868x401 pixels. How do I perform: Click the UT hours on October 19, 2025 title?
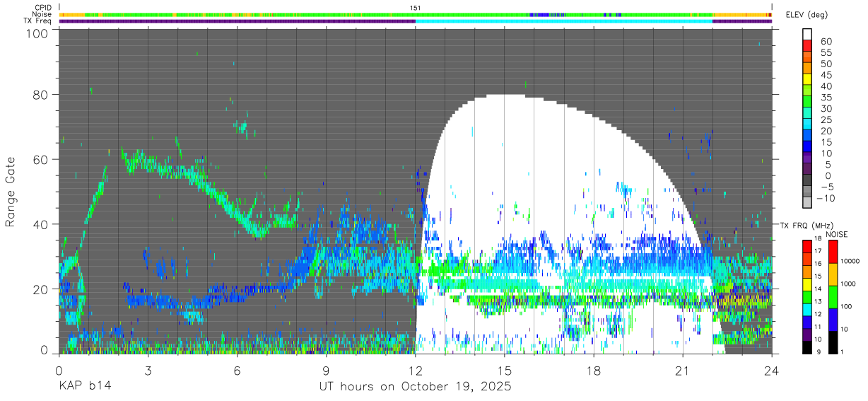click(x=414, y=388)
